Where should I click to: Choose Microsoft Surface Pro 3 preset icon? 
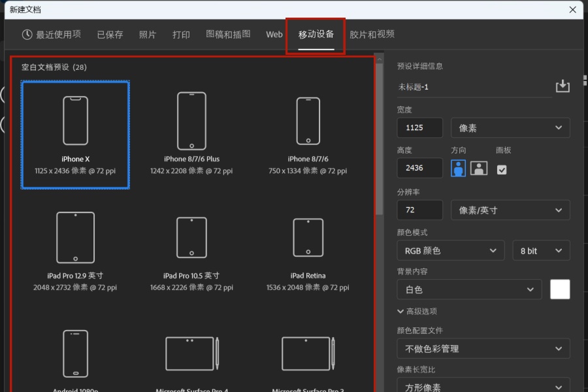tap(308, 353)
